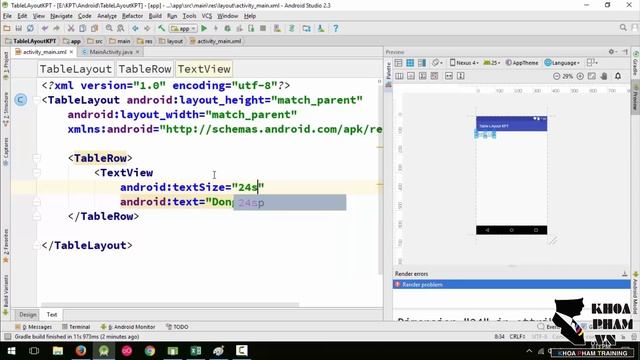Toggle the Structure tool window
Viewport: 640px width, 360px height.
[x=6, y=109]
